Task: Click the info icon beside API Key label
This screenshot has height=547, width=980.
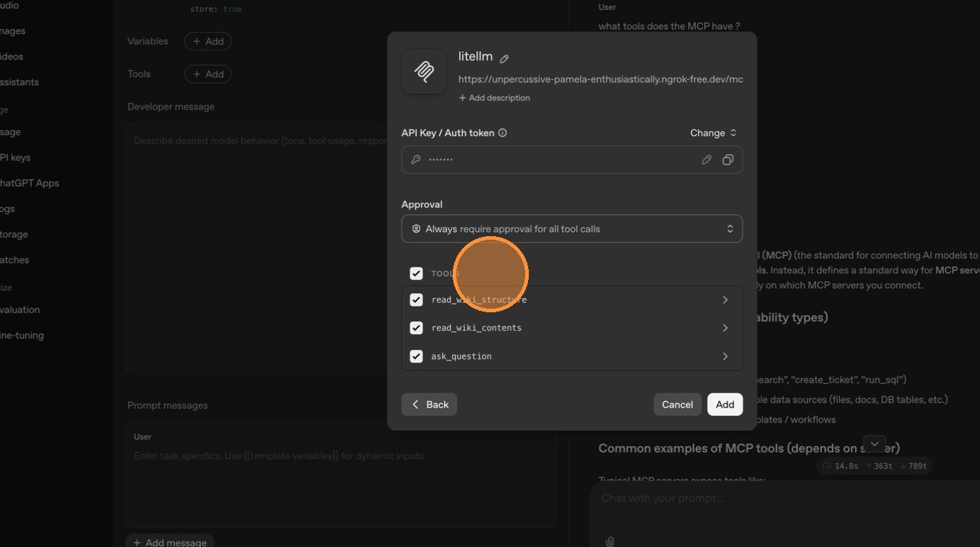Action: (502, 133)
